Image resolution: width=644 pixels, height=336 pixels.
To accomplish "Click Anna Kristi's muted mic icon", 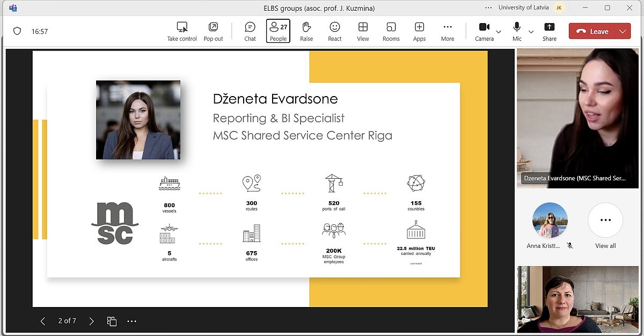I will pos(570,246).
